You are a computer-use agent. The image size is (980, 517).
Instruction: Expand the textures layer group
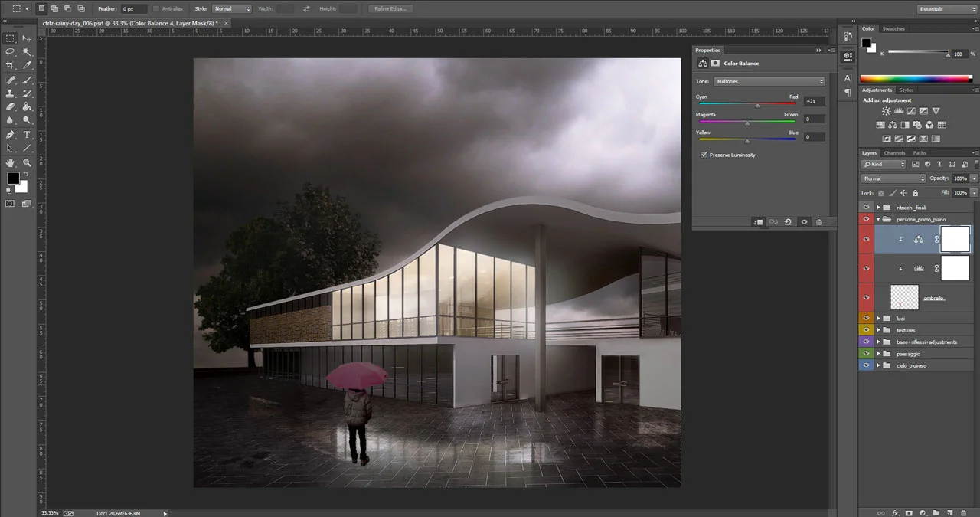[x=878, y=330]
